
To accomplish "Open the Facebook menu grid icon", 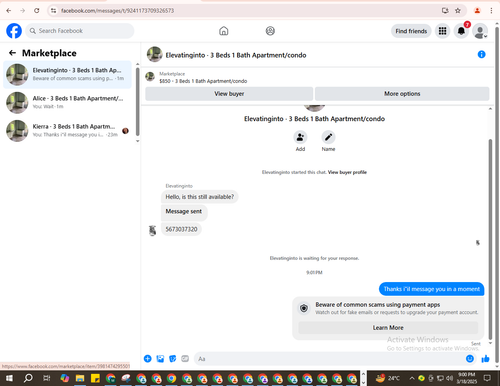I will point(442,31).
